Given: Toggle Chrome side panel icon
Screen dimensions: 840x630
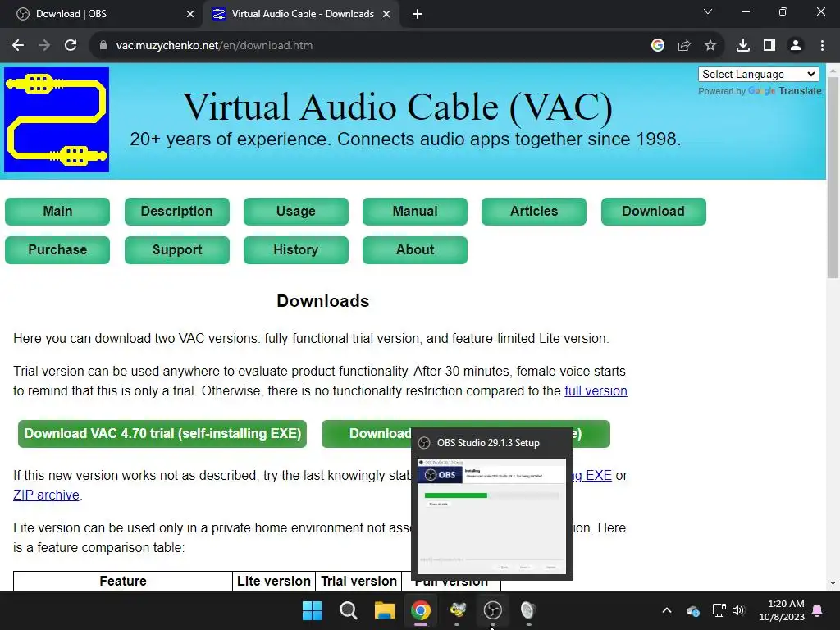Looking at the screenshot, I should [769, 46].
